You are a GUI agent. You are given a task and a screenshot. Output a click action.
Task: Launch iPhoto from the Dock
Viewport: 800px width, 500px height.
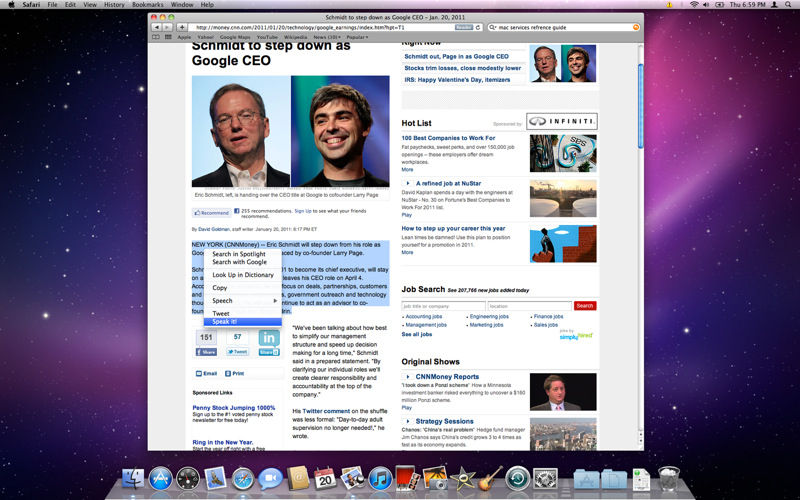[435, 479]
